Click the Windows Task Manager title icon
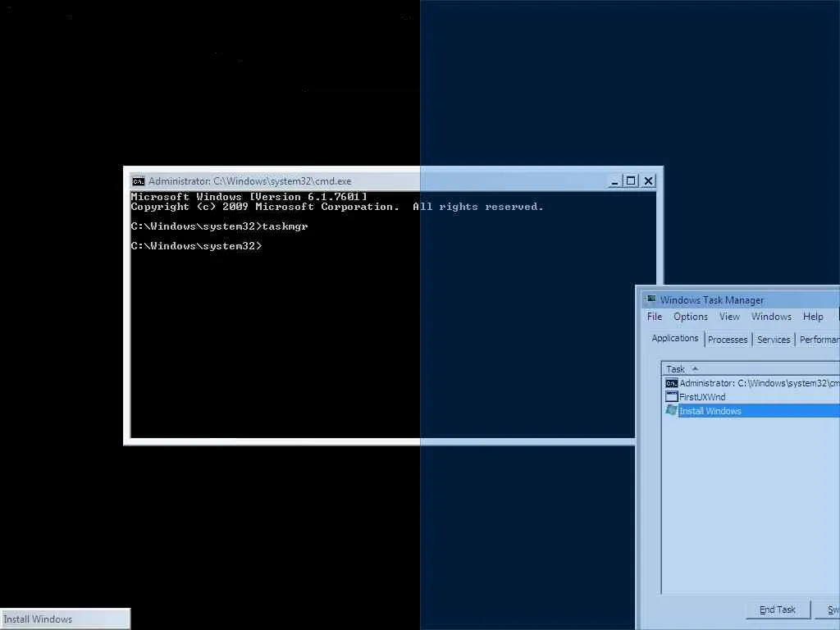The width and height of the screenshot is (840, 630). [x=651, y=299]
